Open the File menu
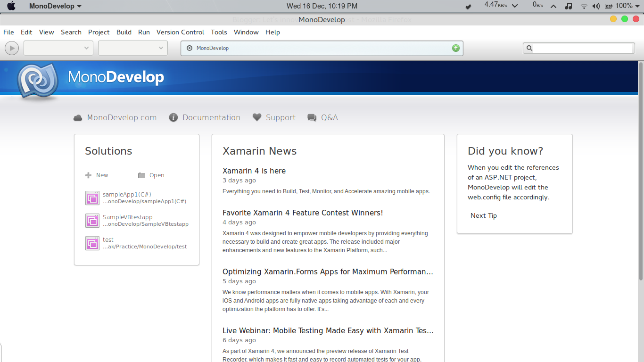This screenshot has width=644, height=362. (8, 32)
